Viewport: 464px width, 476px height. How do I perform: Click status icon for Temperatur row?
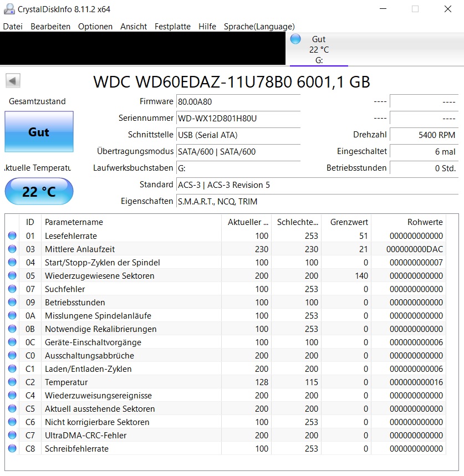click(12, 382)
